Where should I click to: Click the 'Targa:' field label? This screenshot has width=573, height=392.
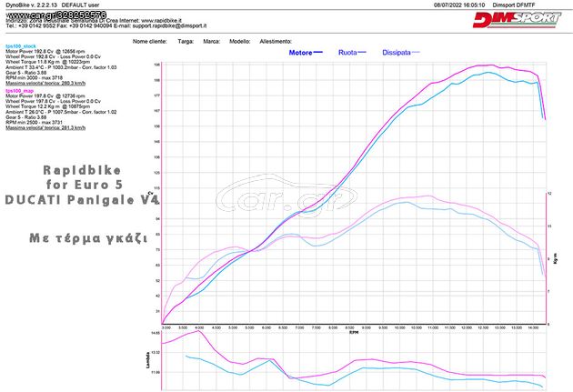pos(186,41)
